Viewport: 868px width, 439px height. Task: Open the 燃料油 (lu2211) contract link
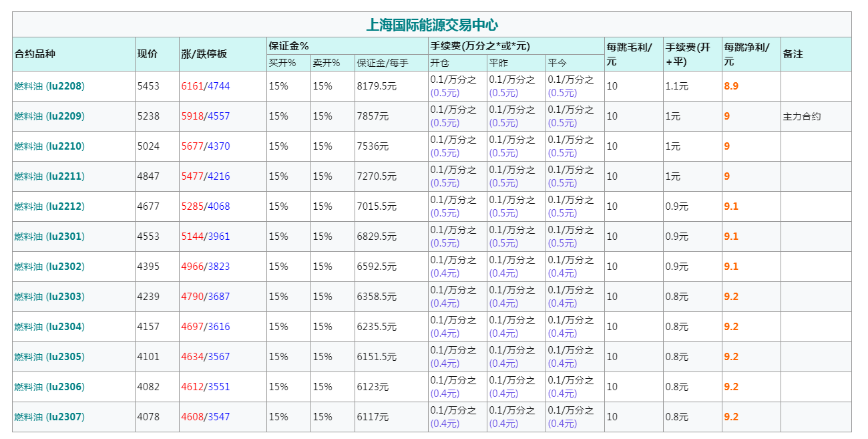(x=49, y=176)
